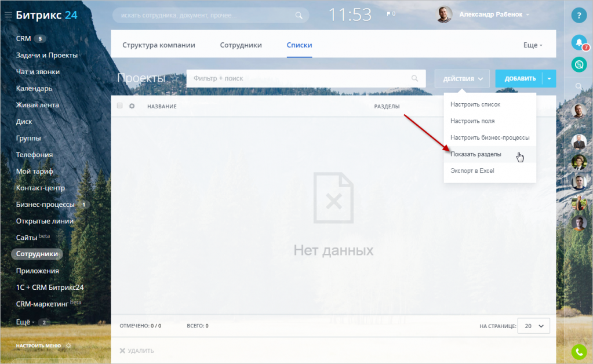593x364 pixels.
Task: Open Мой тариф in sidebar
Action: pos(34,171)
